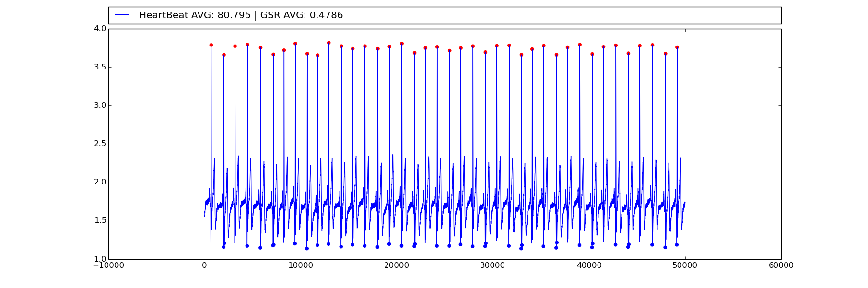Click the 3.5 y-axis tick label
Image resolution: width=868 pixels, height=288 pixels.
[x=100, y=67]
